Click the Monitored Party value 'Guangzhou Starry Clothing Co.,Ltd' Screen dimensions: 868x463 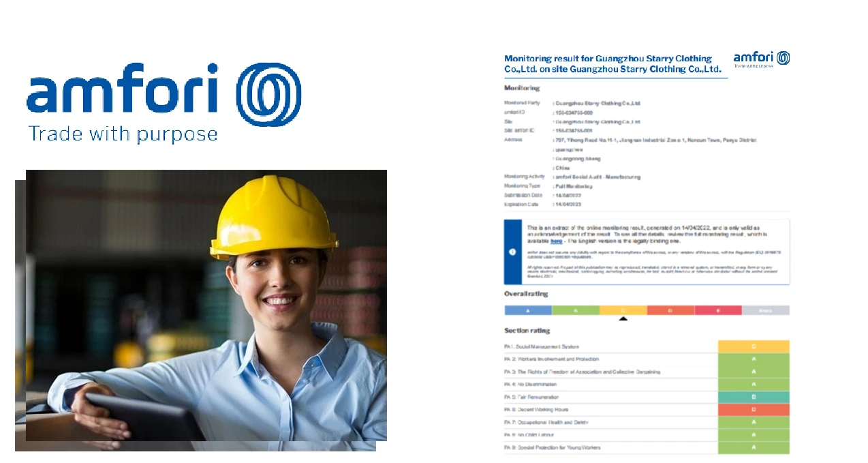tap(598, 103)
